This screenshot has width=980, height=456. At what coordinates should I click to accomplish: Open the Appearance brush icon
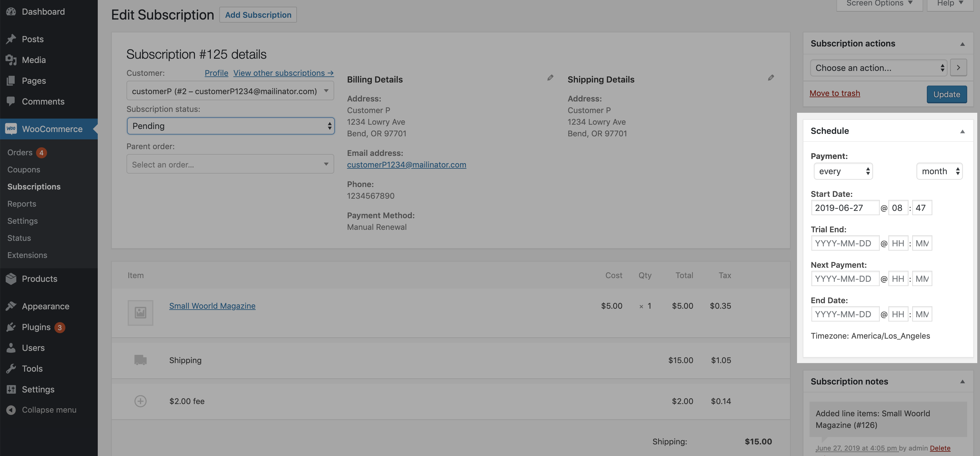click(x=11, y=306)
